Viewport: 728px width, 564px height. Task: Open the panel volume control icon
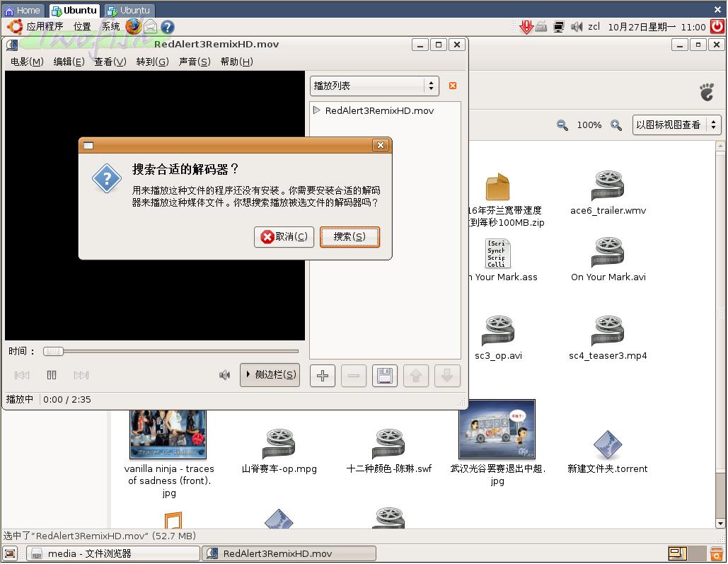[x=576, y=27]
